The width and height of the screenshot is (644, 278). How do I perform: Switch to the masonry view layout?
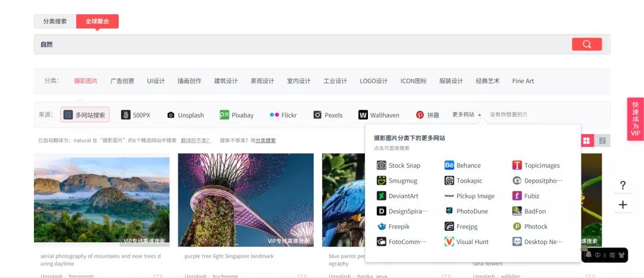point(602,141)
